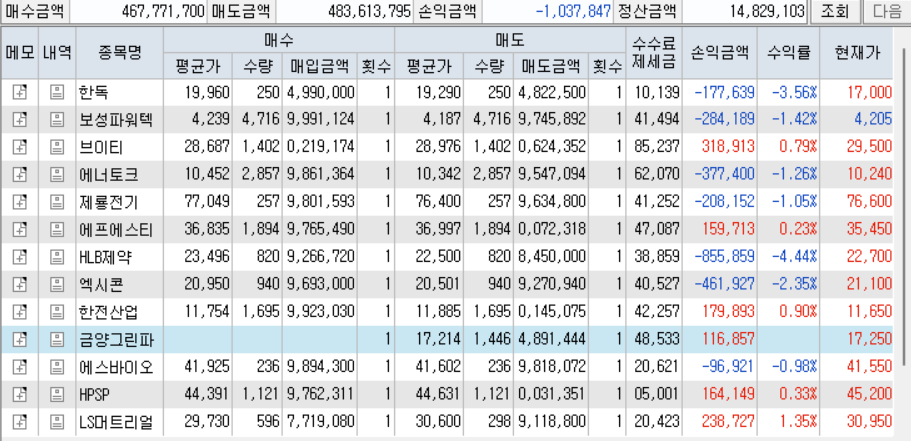Click the 조회 search button

pos(834,11)
